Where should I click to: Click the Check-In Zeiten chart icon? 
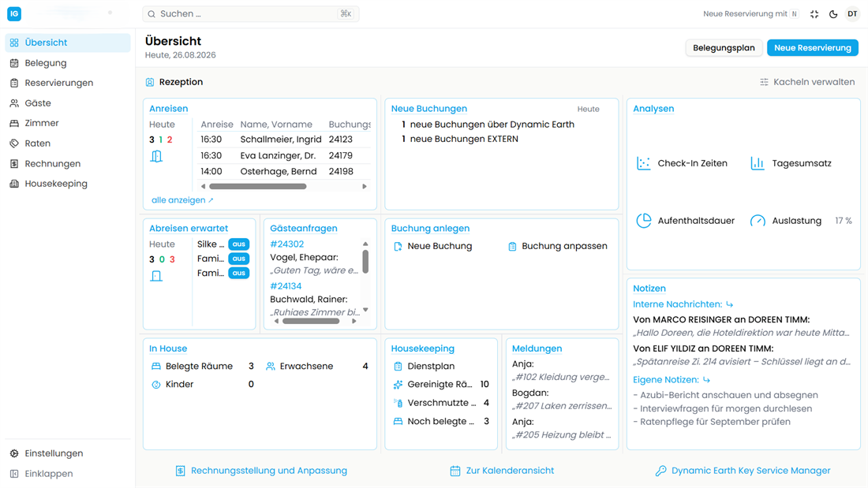point(643,163)
